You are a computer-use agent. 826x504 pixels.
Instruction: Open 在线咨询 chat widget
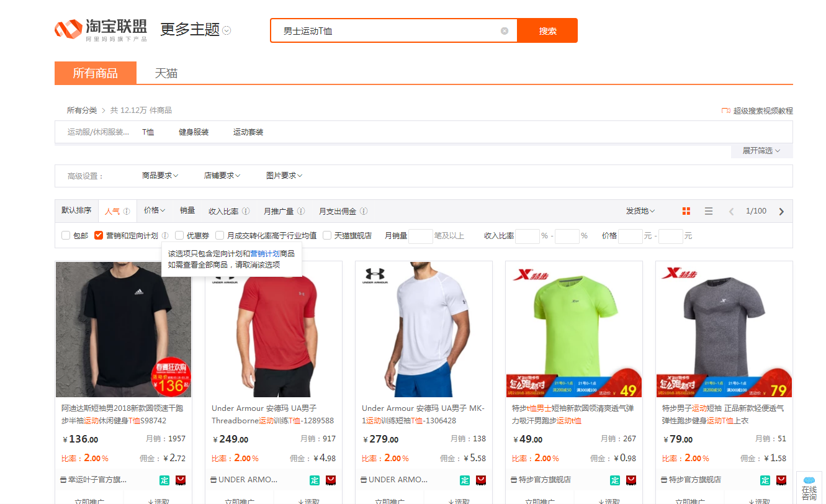click(809, 488)
